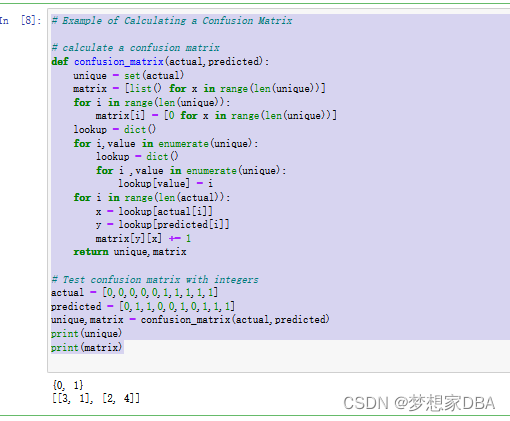Click the lookup[value] = i assignment line

165,183
